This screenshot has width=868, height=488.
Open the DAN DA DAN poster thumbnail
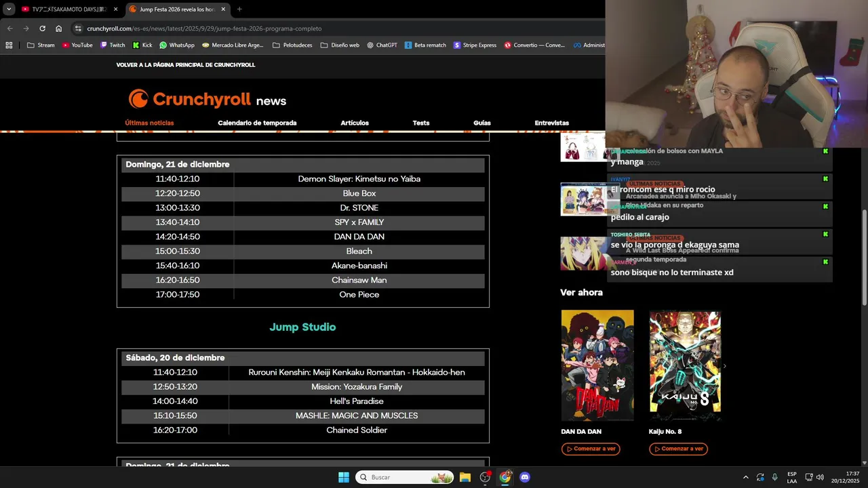coord(597,365)
